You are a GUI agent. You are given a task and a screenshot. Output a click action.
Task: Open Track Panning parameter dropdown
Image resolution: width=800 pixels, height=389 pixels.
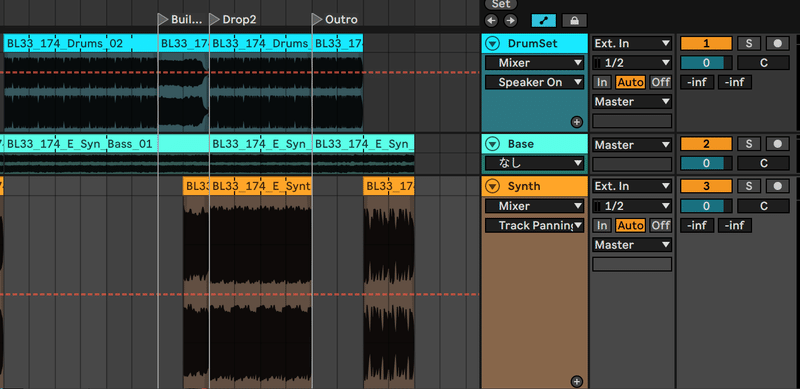tap(534, 225)
